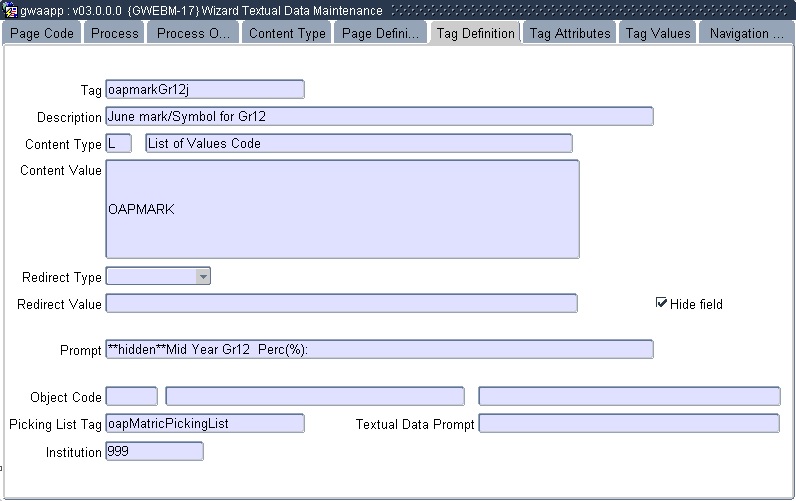Click the Textual Data Prompt label
Screen dimensions: 796x501
click(x=415, y=424)
